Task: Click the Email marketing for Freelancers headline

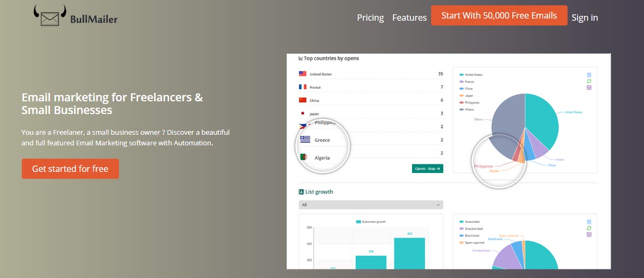Action: 113,103
